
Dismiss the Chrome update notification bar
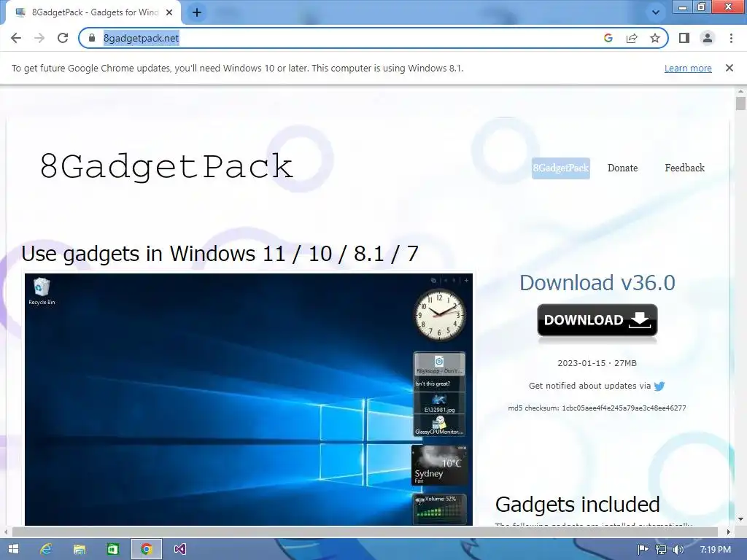coord(729,68)
